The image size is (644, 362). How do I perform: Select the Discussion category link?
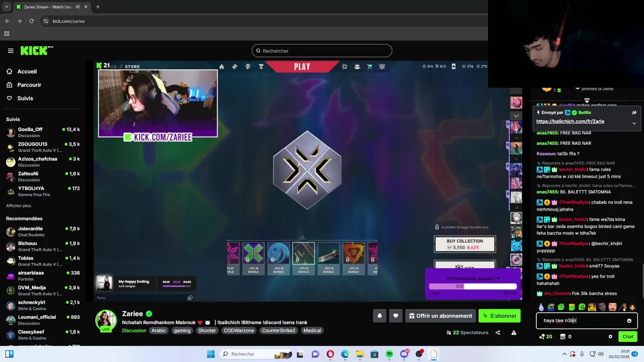pos(134,330)
